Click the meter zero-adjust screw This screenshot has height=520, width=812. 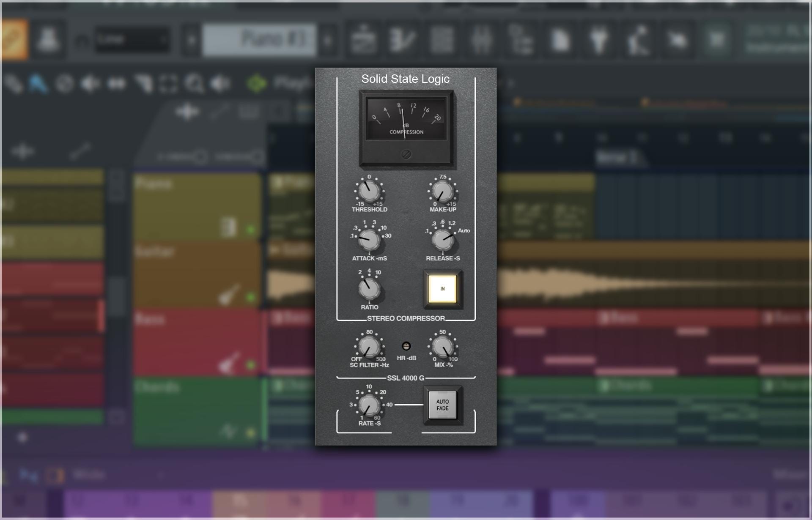coord(406,154)
